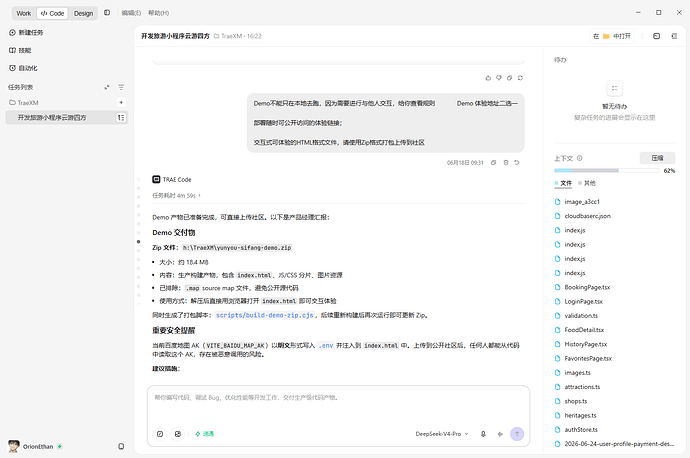Toggle the preview panel icon in the header
Image resolution: width=690 pixels, height=458 pixels.
(656, 36)
